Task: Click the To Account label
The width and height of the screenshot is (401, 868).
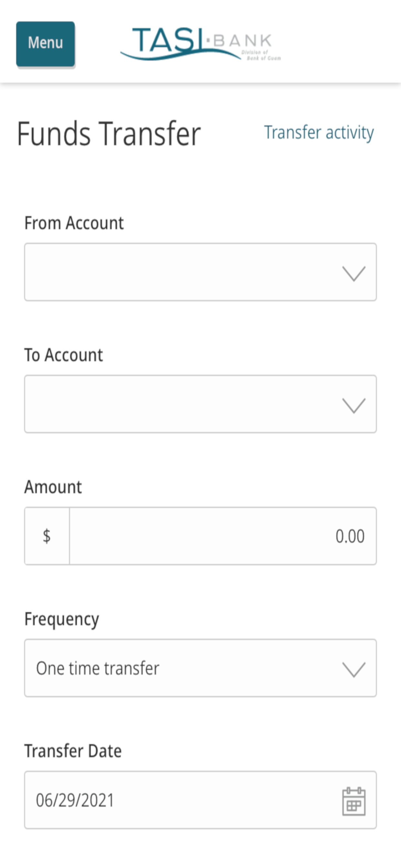Action: click(x=64, y=355)
